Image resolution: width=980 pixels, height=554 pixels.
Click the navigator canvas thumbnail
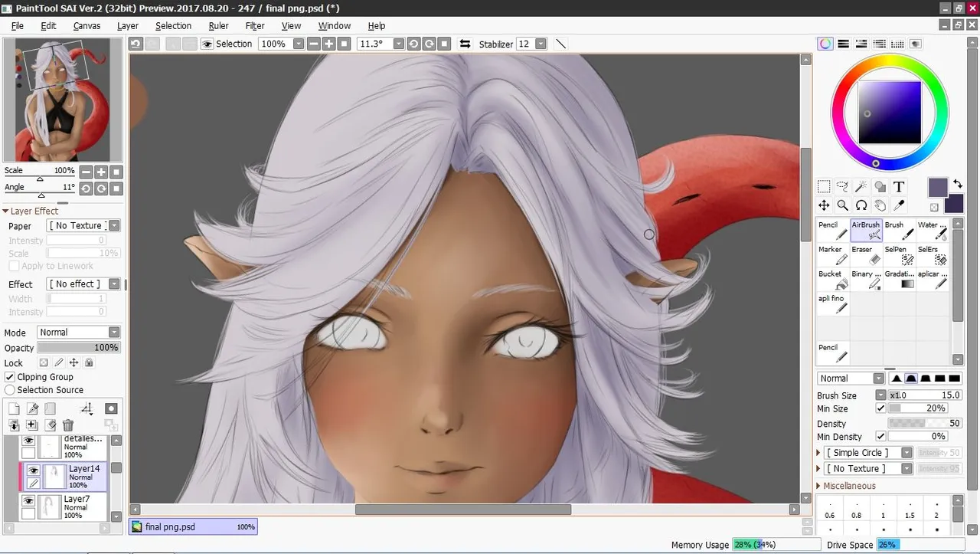[x=62, y=100]
